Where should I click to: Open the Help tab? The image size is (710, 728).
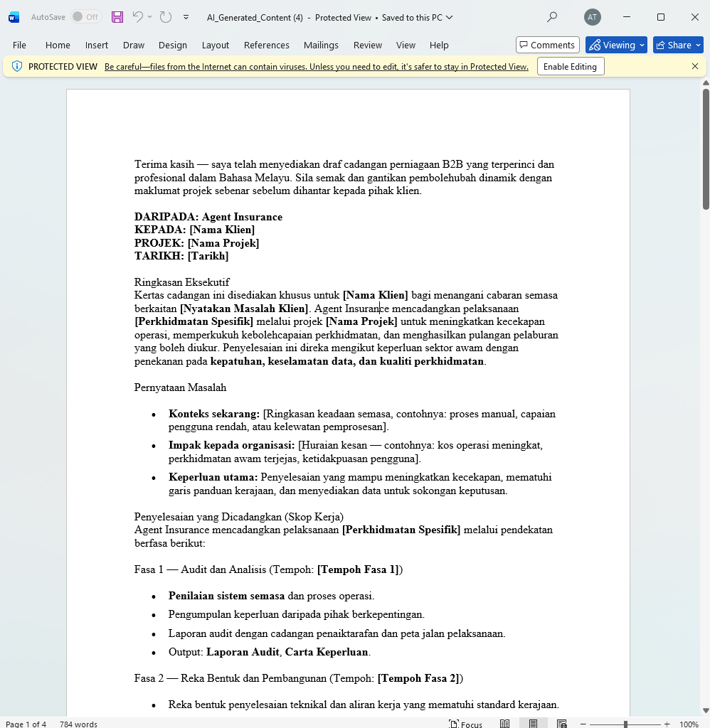coord(439,45)
